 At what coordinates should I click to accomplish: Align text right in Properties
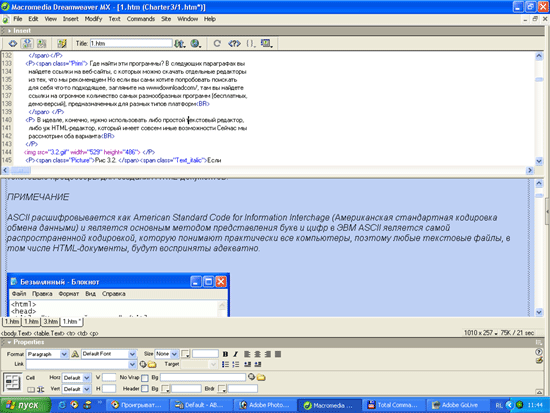point(268,354)
